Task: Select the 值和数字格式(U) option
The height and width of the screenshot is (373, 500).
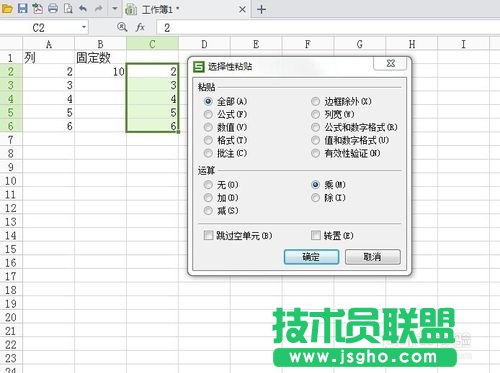Action: point(350,140)
